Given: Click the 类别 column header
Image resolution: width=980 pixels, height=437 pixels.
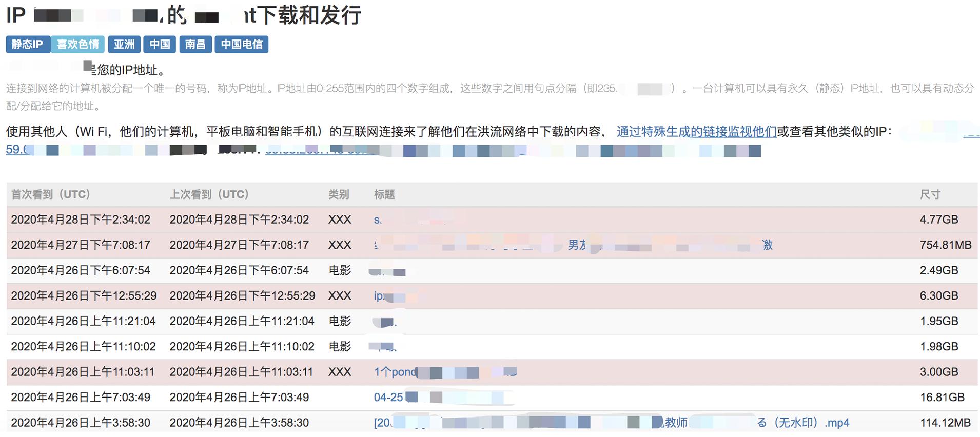Looking at the screenshot, I should click(339, 194).
